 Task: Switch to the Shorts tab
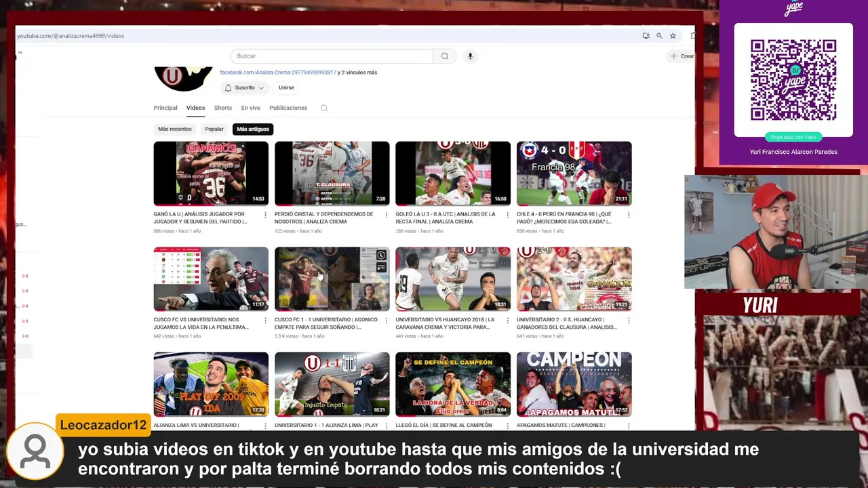click(x=223, y=108)
